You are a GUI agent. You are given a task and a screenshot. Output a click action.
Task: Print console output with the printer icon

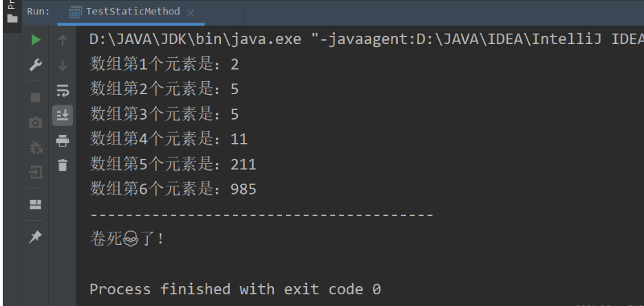(x=62, y=141)
